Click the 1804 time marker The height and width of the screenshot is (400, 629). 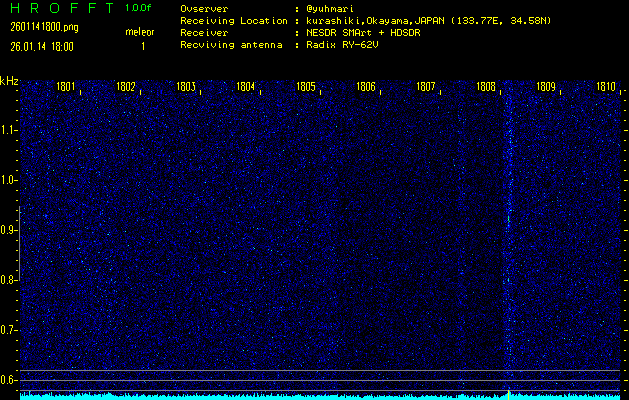246,86
